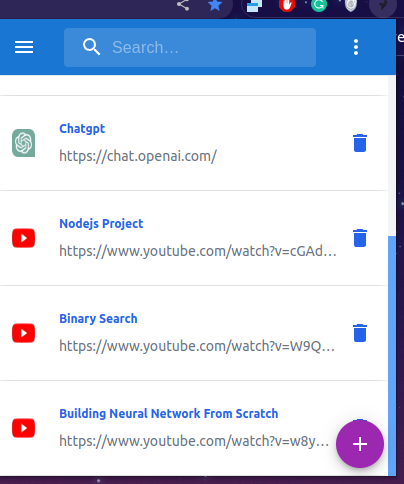The height and width of the screenshot is (484, 404).
Task: Click the purple add bookmark button
Action: 360,444
